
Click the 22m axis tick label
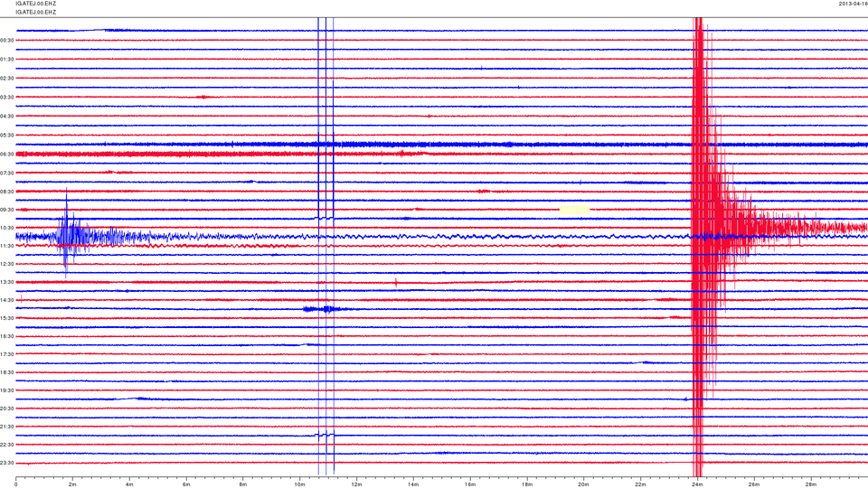pyautogui.click(x=640, y=484)
